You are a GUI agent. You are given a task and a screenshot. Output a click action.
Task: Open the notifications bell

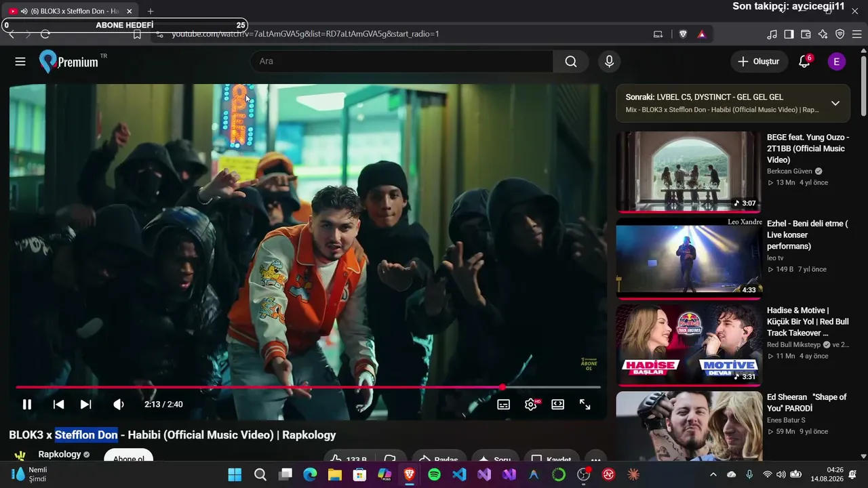pyautogui.click(x=804, y=62)
